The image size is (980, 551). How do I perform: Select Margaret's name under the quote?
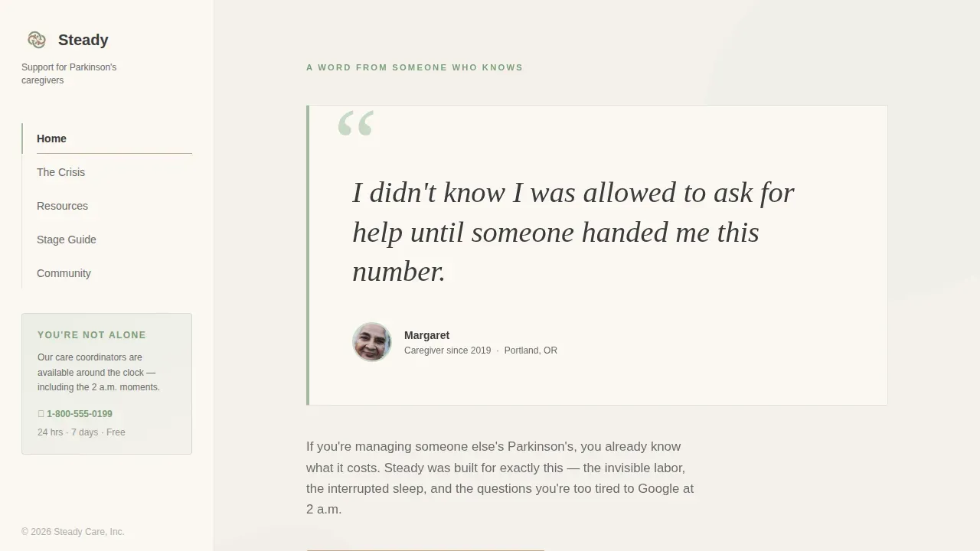coord(426,335)
